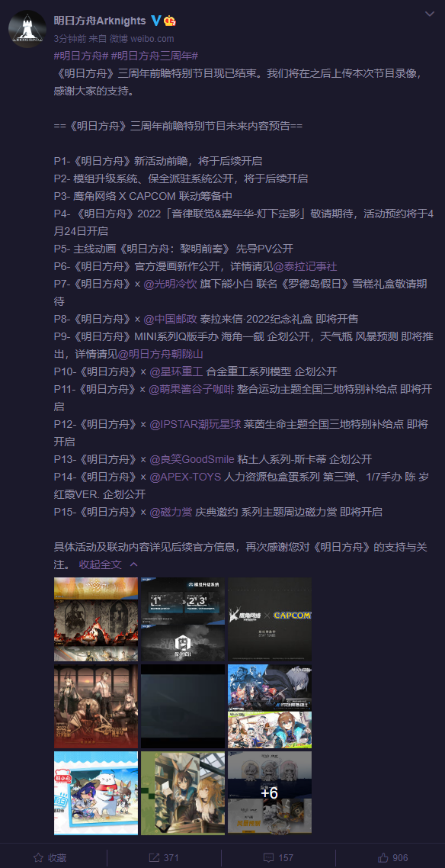This screenshot has height=868, width=445.
Task: Collapse full text via 收起全文
Action: click(100, 564)
